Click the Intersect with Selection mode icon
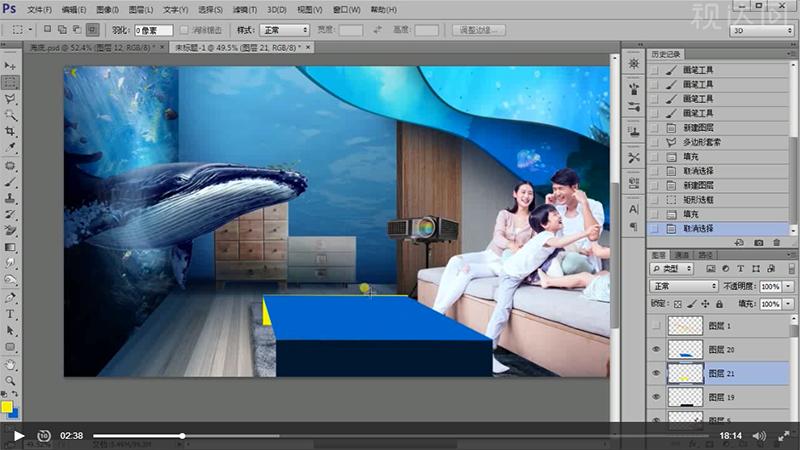The width and height of the screenshot is (800, 450). (x=92, y=30)
